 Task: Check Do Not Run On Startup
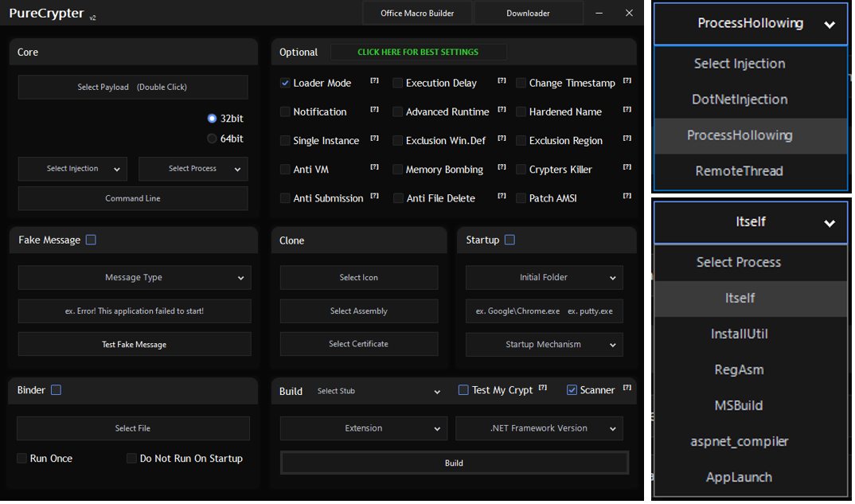point(131,459)
